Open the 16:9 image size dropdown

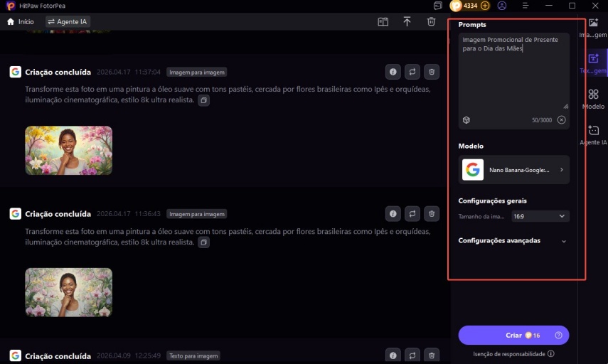pyautogui.click(x=540, y=216)
